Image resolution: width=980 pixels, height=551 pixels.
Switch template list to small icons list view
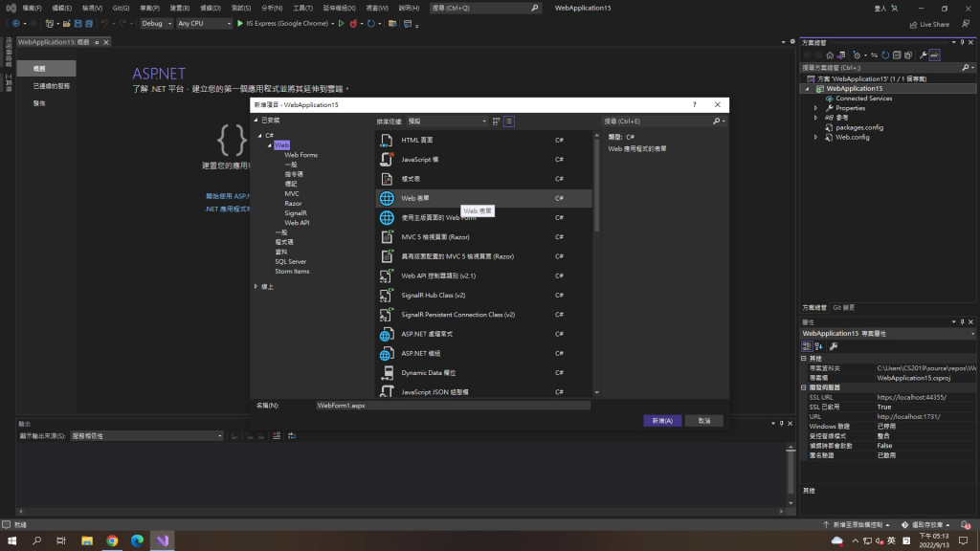pos(509,121)
